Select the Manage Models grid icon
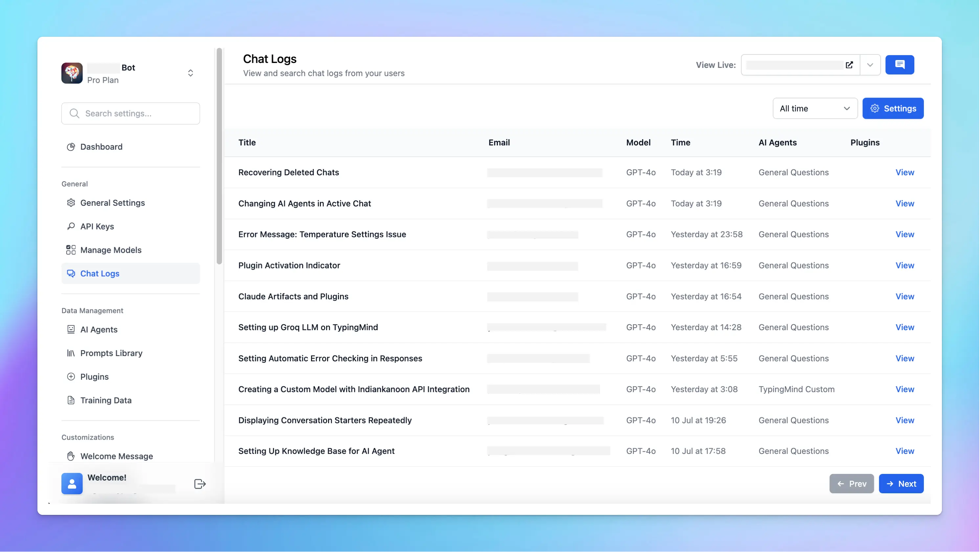The height and width of the screenshot is (552, 980). (x=71, y=250)
